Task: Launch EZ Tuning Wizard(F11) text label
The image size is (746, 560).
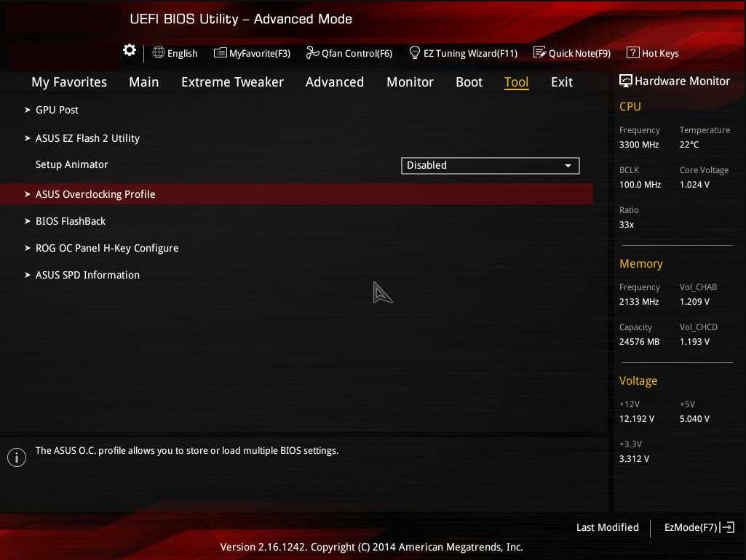Action: pos(471,53)
